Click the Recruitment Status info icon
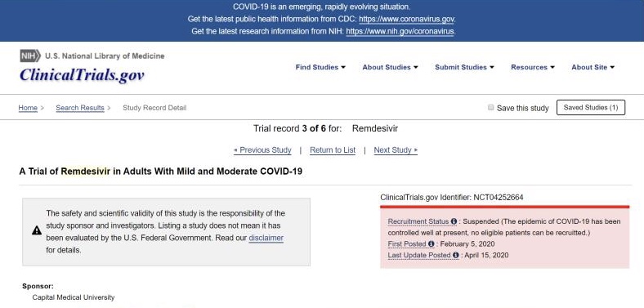Image resolution: width=644 pixels, height=308 pixels. 454,221
